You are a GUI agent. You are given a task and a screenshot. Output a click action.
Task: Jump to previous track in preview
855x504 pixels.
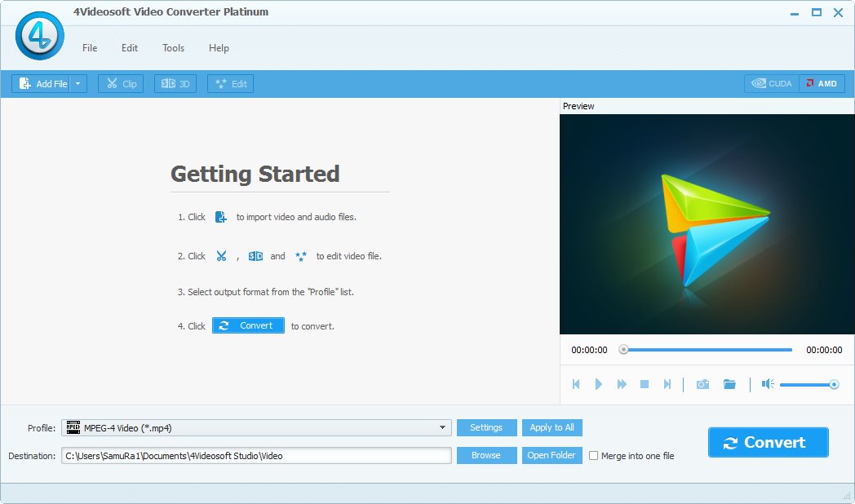(576, 384)
